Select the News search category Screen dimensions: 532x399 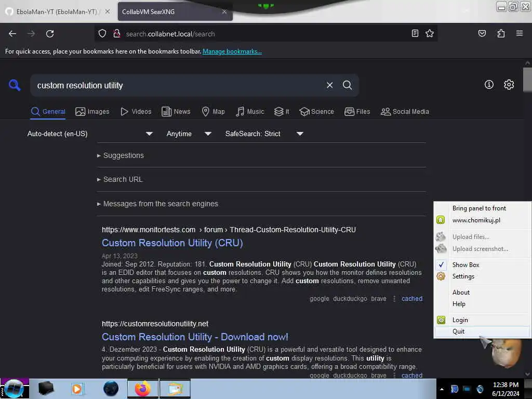point(176,112)
